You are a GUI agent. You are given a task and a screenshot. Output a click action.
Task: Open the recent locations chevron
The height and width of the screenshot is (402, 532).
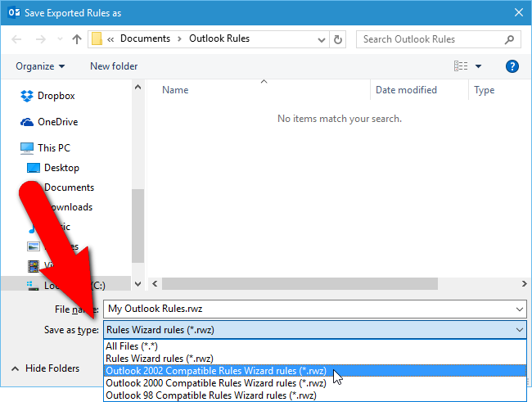60,39
